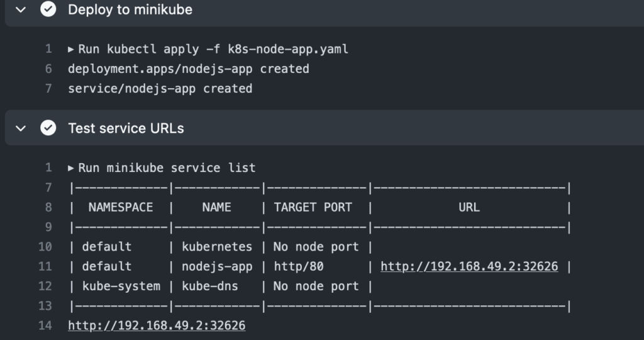Select line number 11 in service log
The width and height of the screenshot is (644, 340).
(45, 266)
